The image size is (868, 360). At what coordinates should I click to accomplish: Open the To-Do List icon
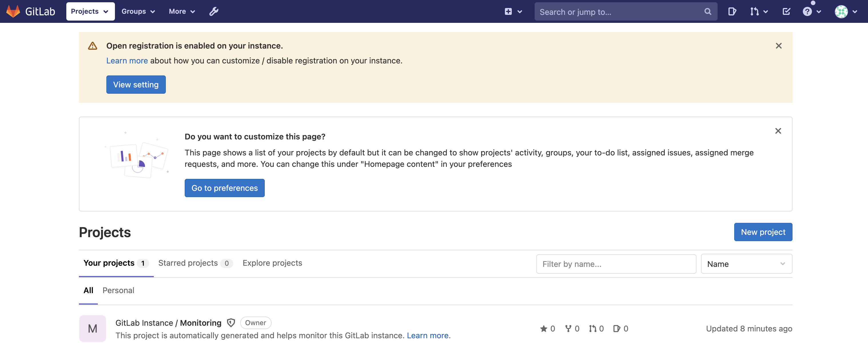click(x=786, y=11)
